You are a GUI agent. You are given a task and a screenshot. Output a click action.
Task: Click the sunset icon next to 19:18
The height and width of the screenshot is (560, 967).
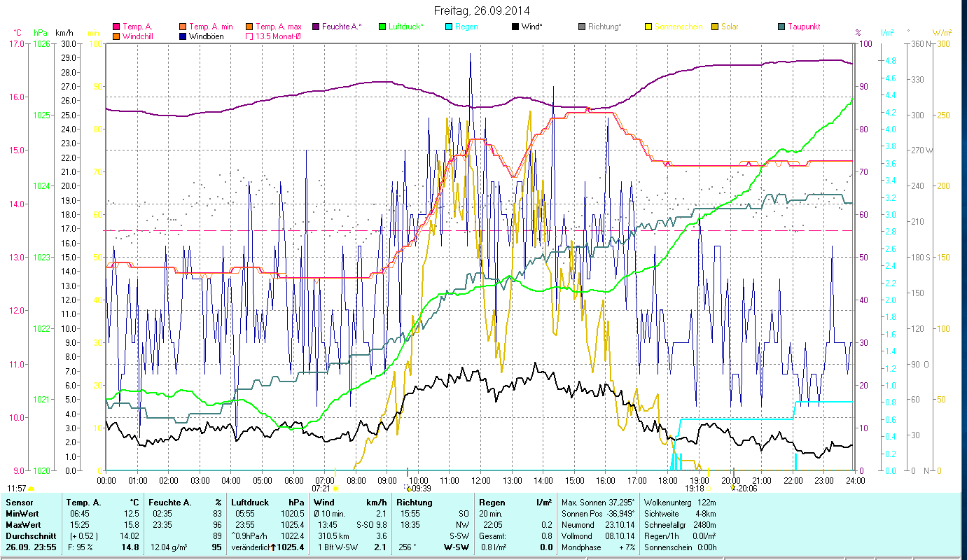pos(709,489)
